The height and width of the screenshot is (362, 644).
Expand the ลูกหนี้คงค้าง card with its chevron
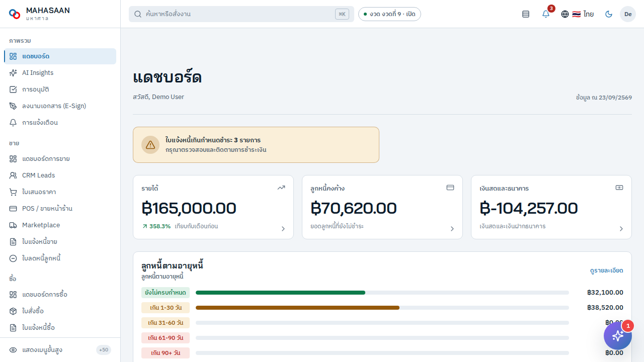point(452,229)
